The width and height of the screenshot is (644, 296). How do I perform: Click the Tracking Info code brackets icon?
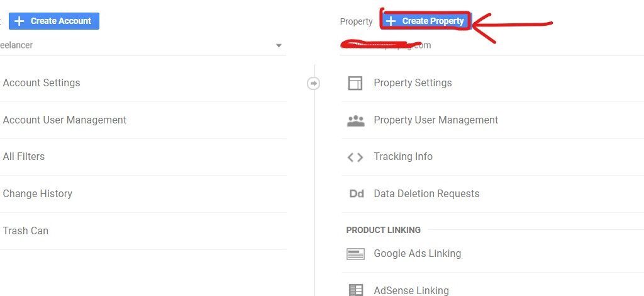click(355, 157)
